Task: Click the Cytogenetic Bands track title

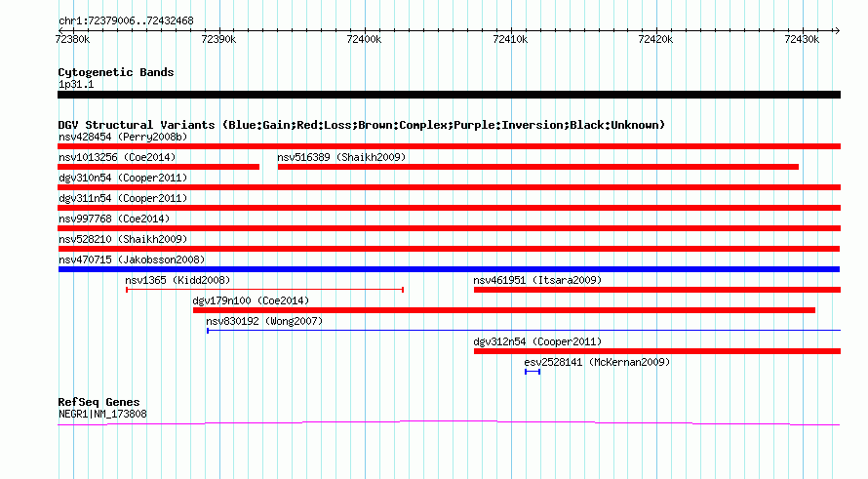Action: click(116, 72)
